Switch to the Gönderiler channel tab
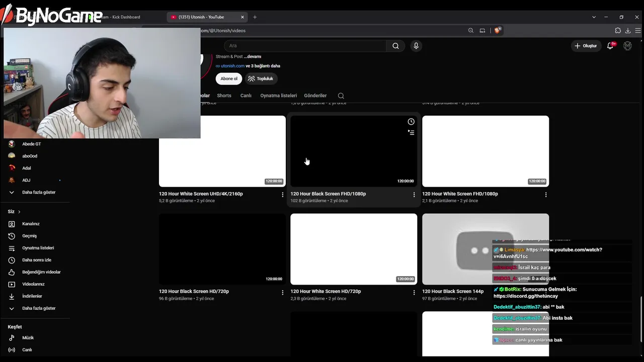 click(315, 96)
